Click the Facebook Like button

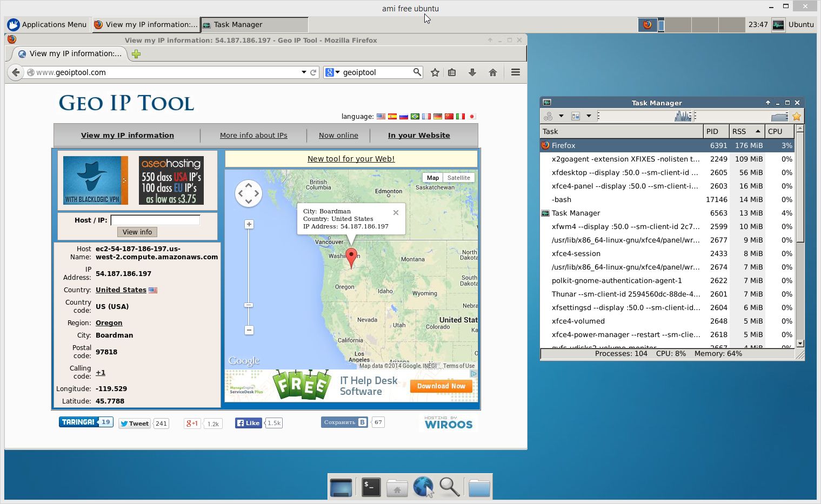pyautogui.click(x=248, y=423)
